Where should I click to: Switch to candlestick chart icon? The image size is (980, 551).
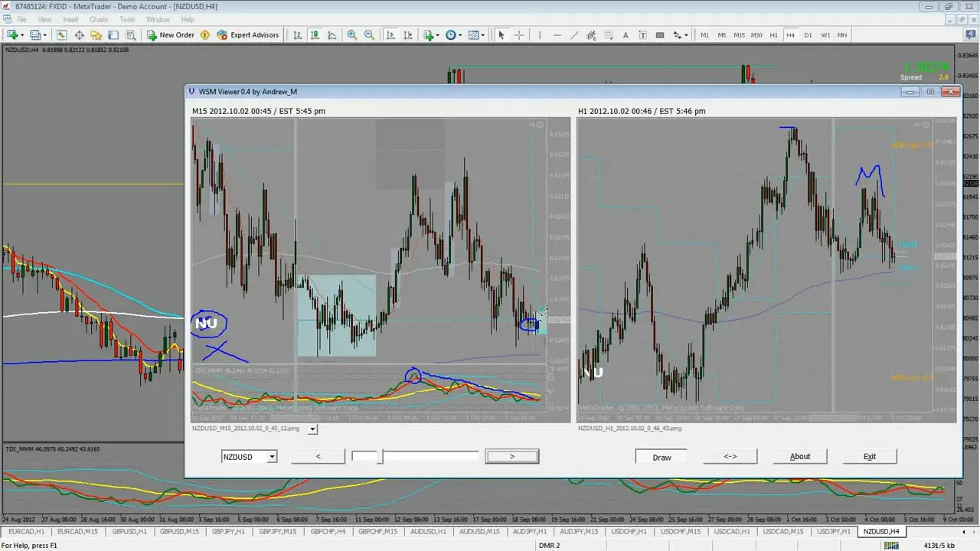coord(315,35)
